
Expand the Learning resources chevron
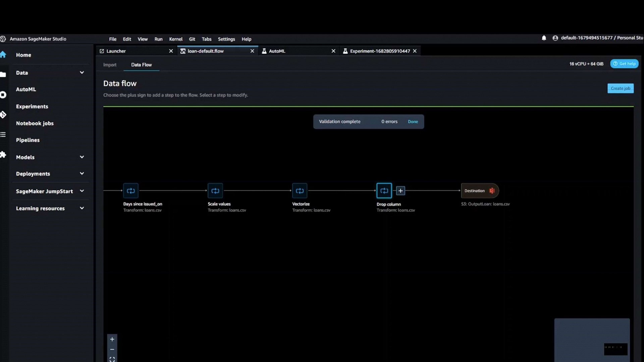point(82,208)
